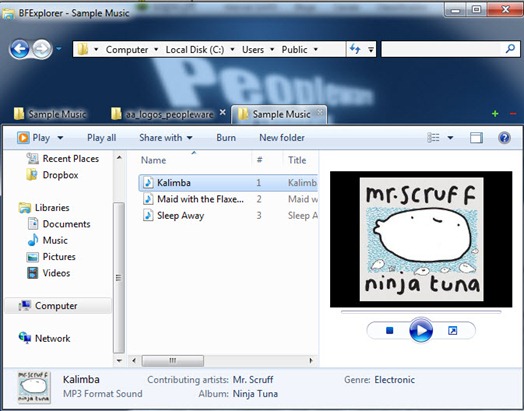The width and height of the screenshot is (524, 411).
Task: Open the Music library
Action: click(x=47, y=240)
